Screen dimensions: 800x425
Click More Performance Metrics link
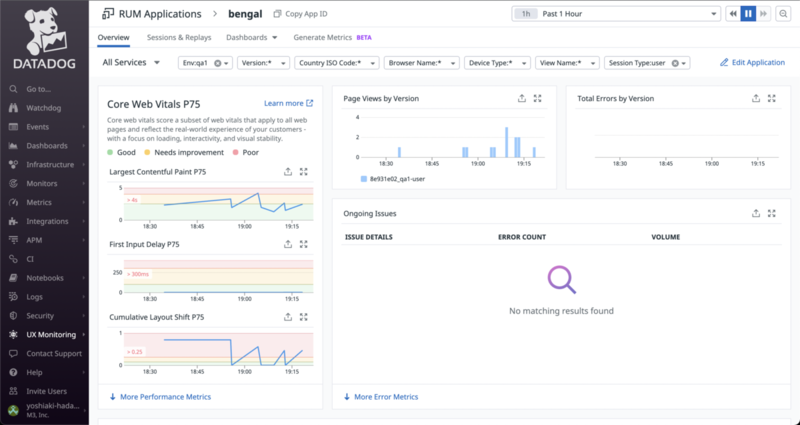point(160,396)
